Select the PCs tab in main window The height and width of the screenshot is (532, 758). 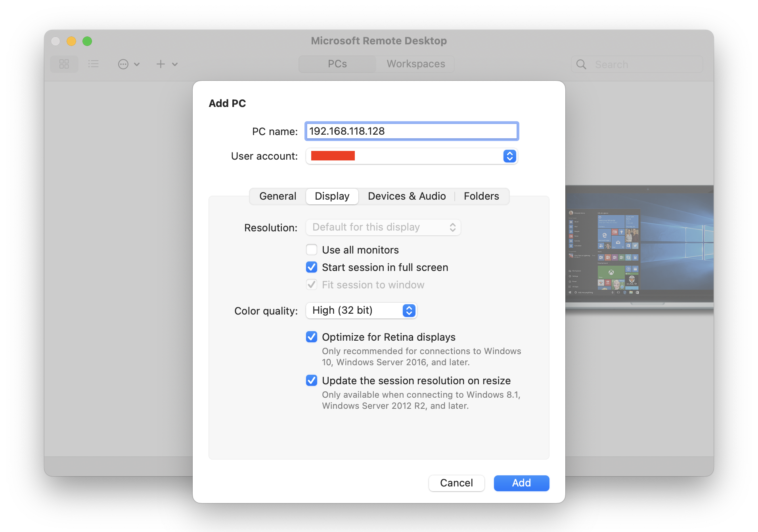(x=337, y=64)
